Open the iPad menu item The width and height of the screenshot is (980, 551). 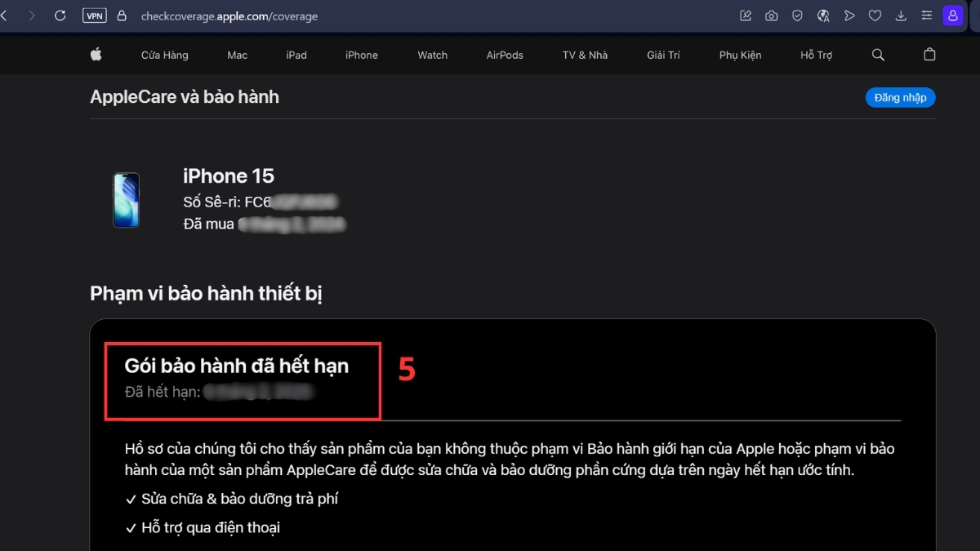click(296, 56)
